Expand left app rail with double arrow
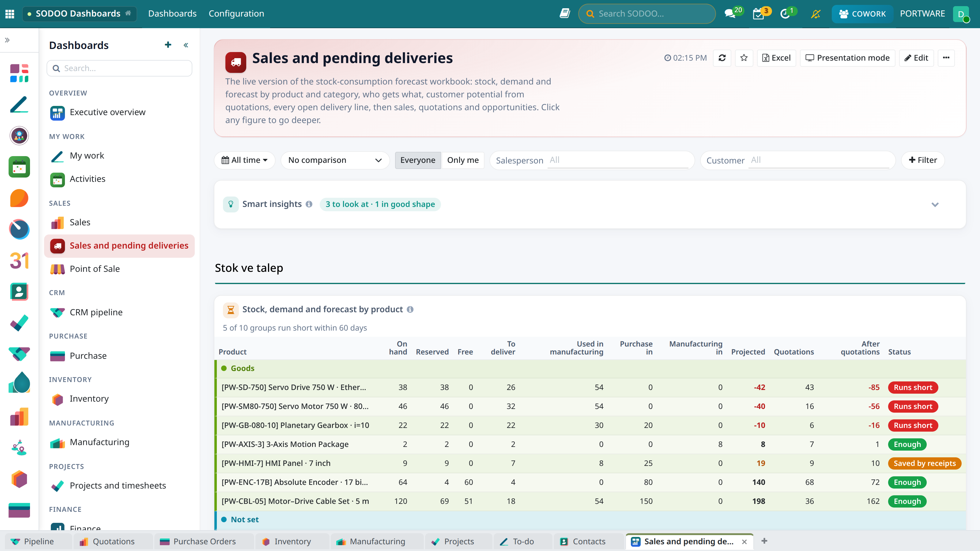 coord(7,40)
